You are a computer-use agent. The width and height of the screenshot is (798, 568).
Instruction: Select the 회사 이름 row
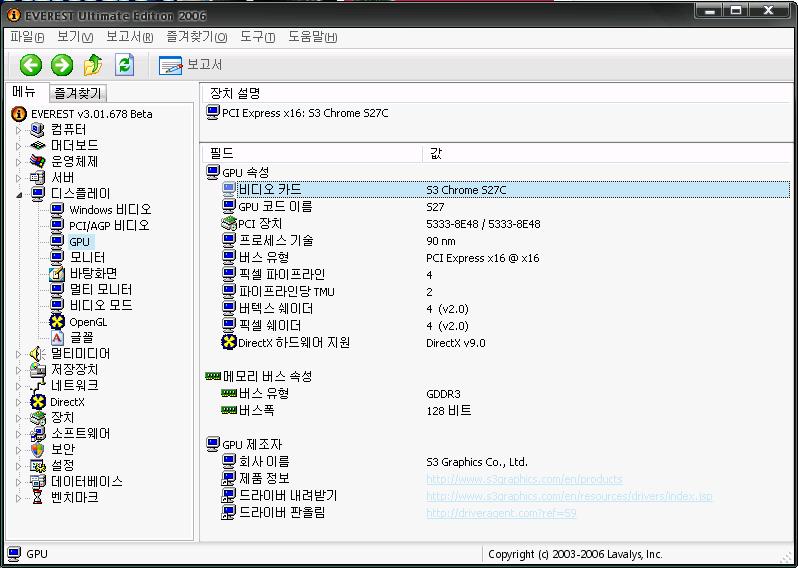[x=506, y=462]
